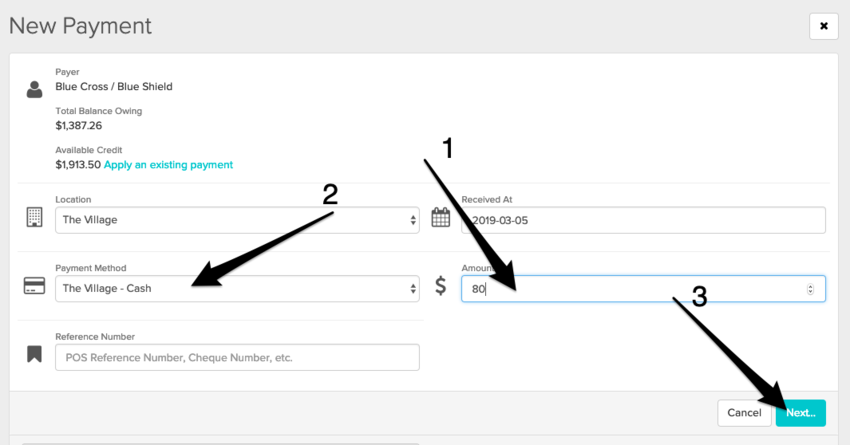
Task: Click the dollar sign icon
Action: pyautogui.click(x=441, y=287)
